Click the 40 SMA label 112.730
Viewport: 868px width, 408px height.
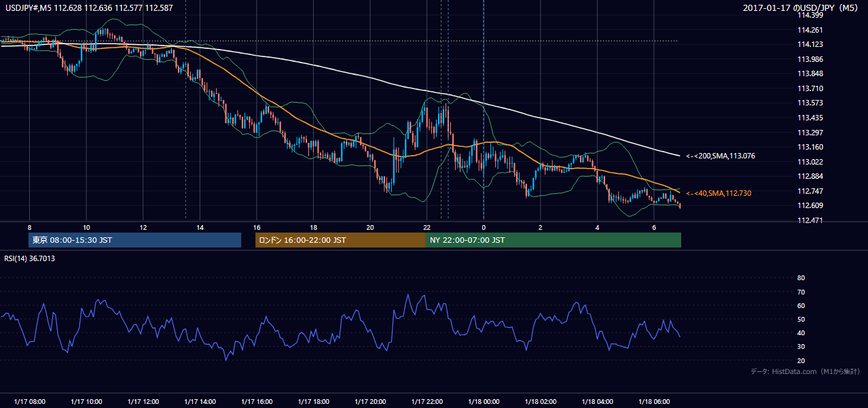(718, 193)
